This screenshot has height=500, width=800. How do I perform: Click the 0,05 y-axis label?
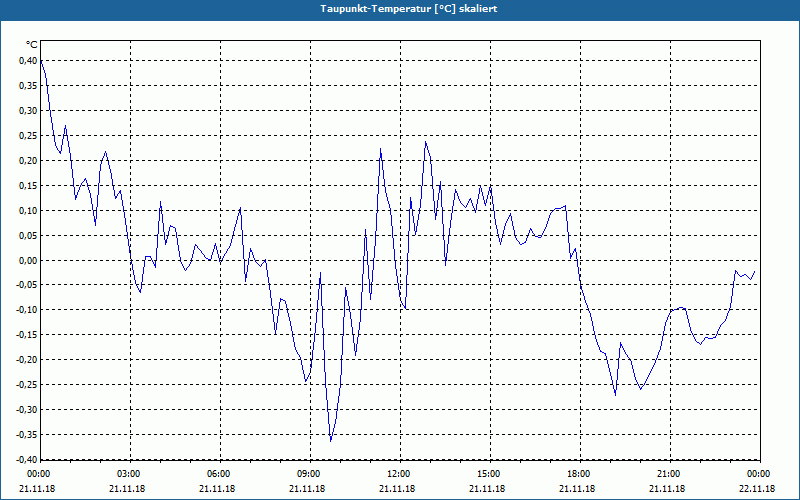[28, 236]
